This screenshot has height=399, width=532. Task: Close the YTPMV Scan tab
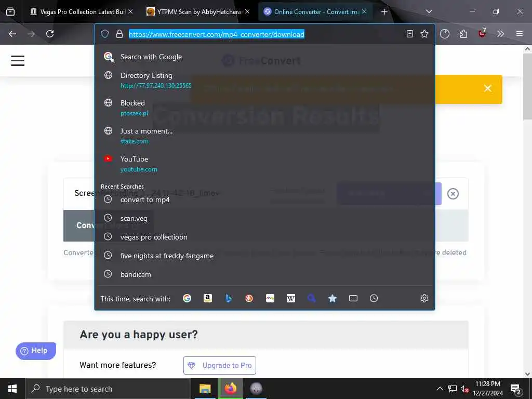click(x=247, y=11)
